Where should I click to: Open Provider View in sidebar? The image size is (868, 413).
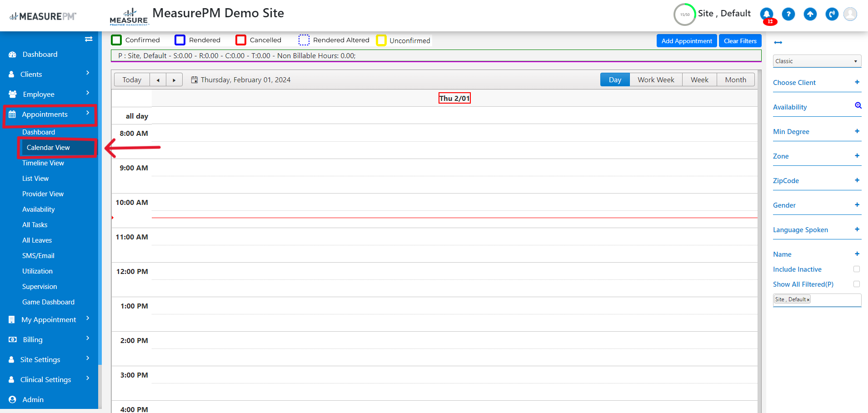click(43, 194)
